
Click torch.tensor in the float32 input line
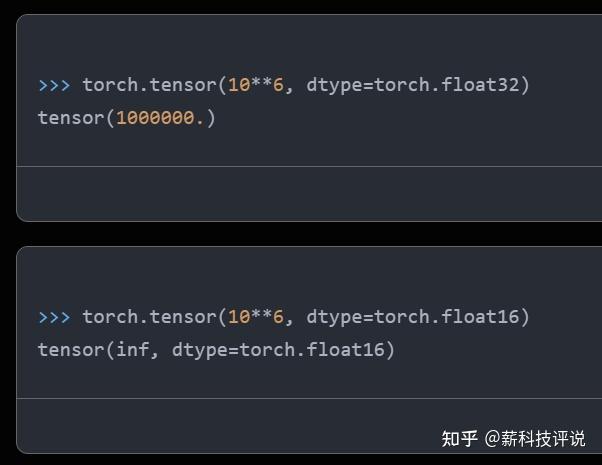tap(149, 85)
